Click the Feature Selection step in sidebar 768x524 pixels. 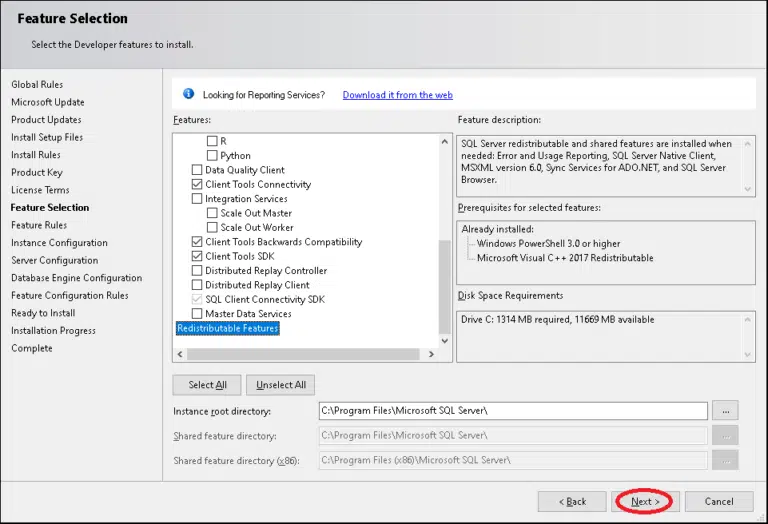pos(50,208)
